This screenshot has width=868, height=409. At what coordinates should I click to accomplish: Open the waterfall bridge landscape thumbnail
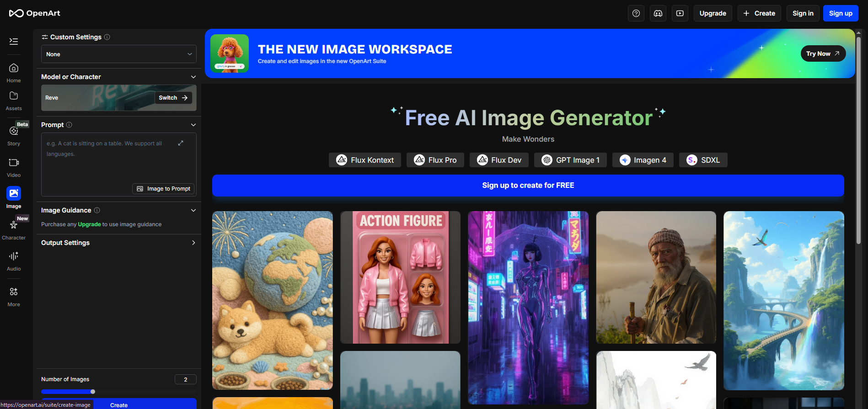[784, 301]
